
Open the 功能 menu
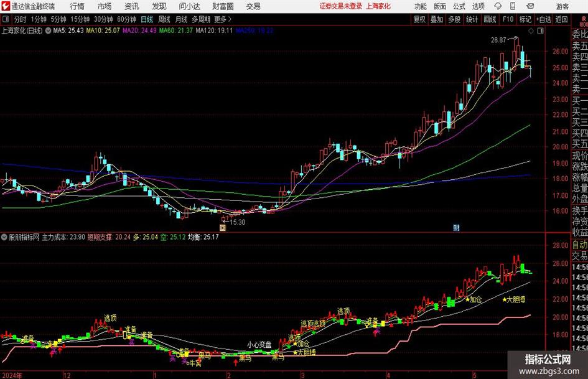coord(421,6)
